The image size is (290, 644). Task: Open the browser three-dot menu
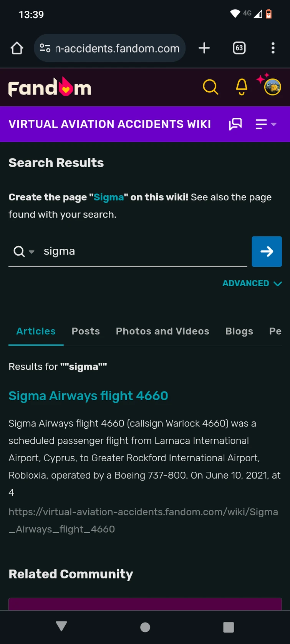pos(273,48)
